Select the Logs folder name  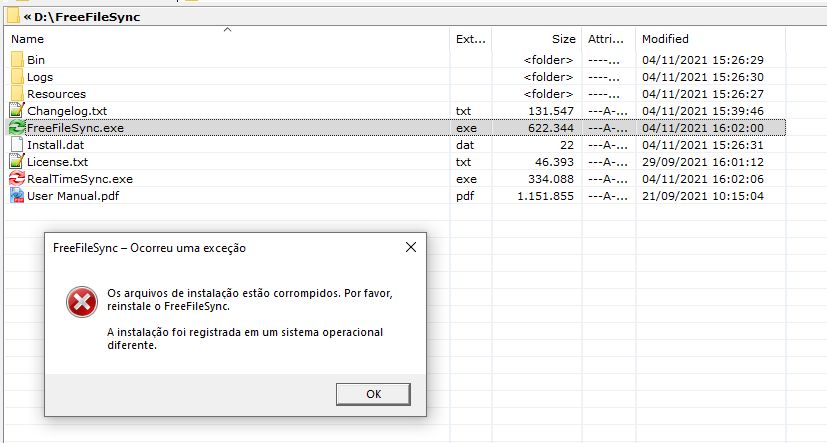point(40,77)
